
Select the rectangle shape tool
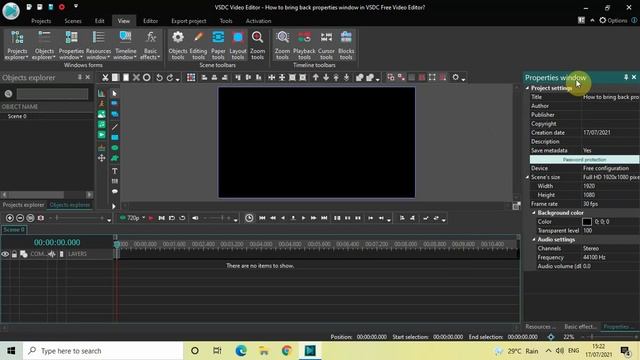point(115,138)
